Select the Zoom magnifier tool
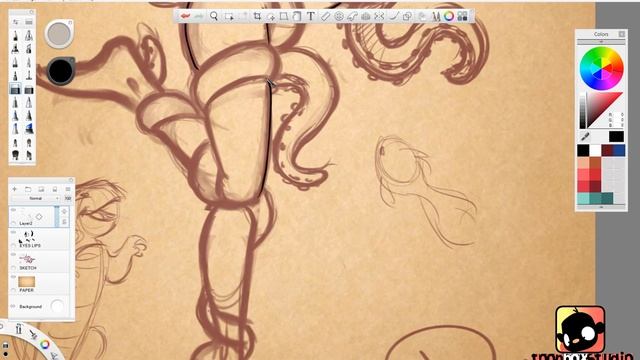Image resolution: width=640 pixels, height=360 pixels. [213, 16]
